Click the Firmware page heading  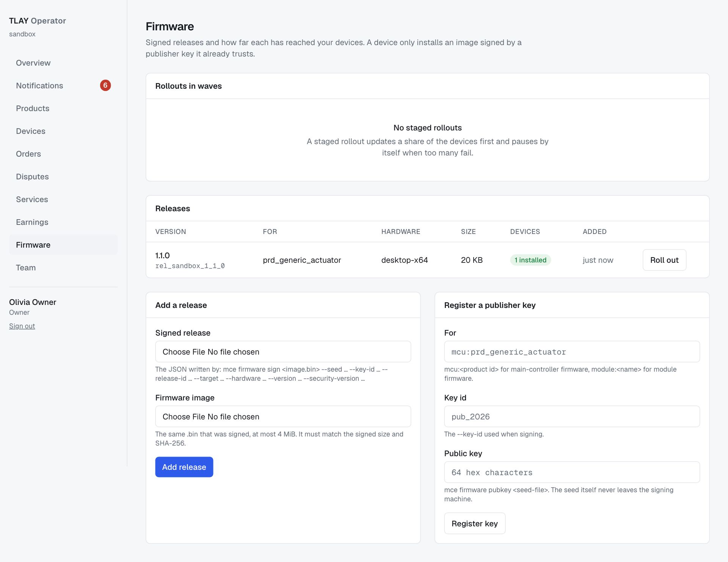[170, 27]
